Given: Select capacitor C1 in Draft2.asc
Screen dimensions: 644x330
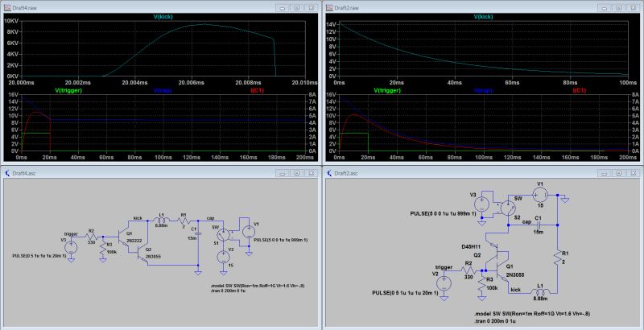Looking at the screenshot, I should [x=538, y=225].
